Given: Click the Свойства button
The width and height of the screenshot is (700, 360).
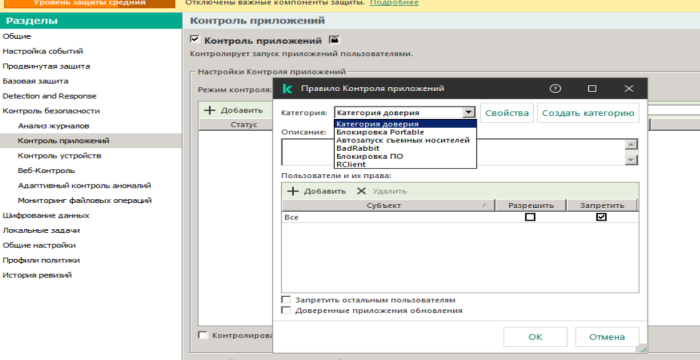Looking at the screenshot, I should pyautogui.click(x=507, y=113).
